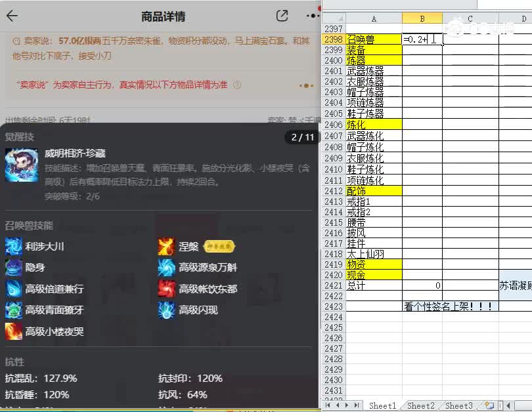The height and width of the screenshot is (412, 532).
Task: Expand seller note using the ••• expander
Action: (305, 87)
